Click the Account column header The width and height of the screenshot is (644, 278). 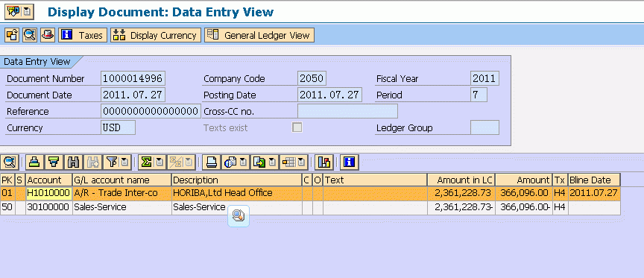point(49,180)
